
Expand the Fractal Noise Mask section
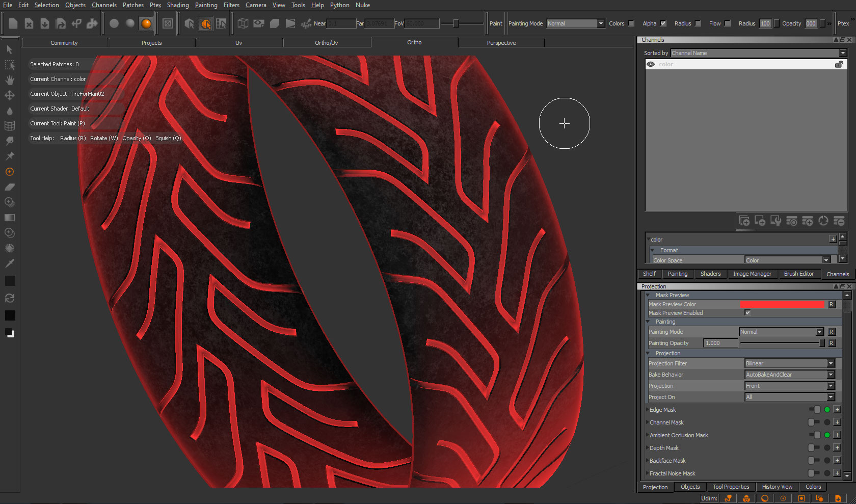click(x=648, y=473)
